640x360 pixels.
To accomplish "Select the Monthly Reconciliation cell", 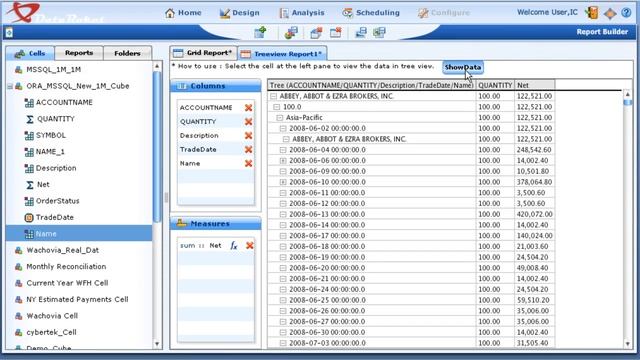I will click(66, 267).
